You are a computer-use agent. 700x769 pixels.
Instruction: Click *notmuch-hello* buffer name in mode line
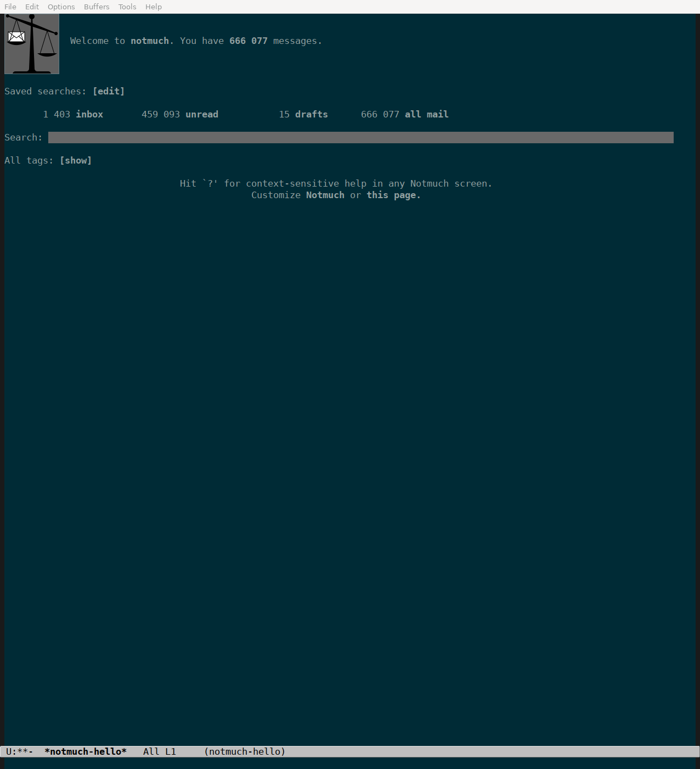pos(86,751)
